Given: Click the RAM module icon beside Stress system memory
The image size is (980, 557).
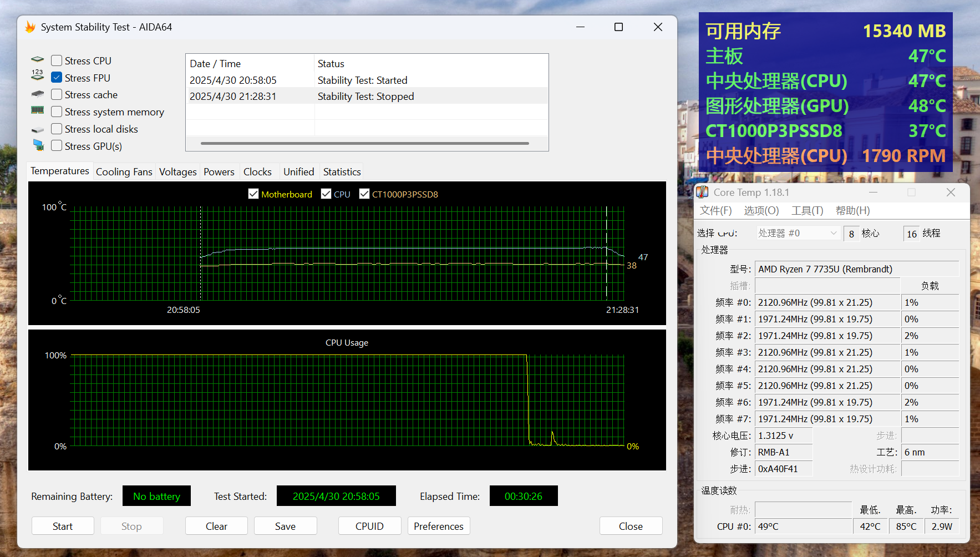Looking at the screenshot, I should (x=37, y=110).
